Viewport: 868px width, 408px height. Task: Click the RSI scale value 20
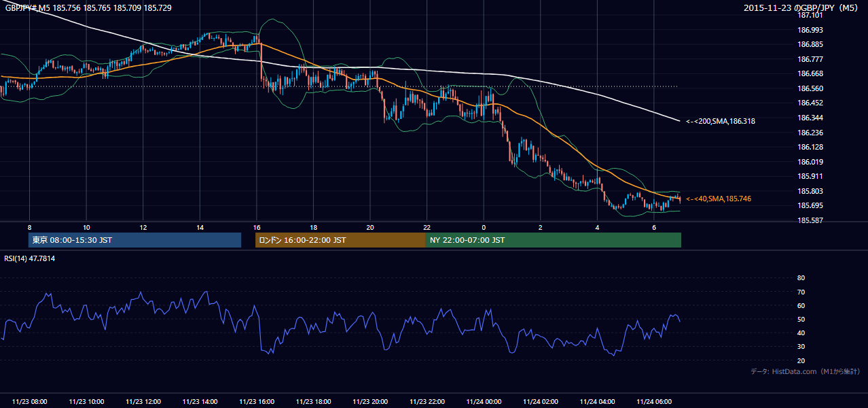click(801, 360)
